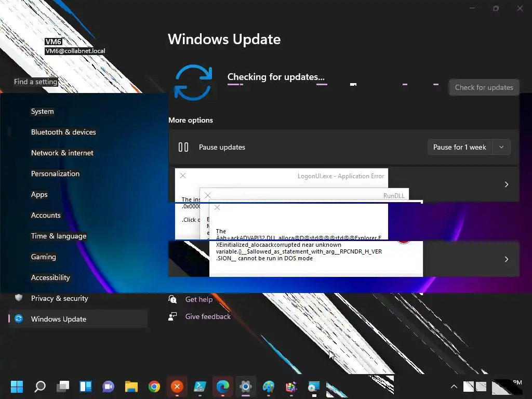This screenshot has height=399, width=532.
Task: Click the LogonUI.exe - Application Error title
Action: coord(341,176)
